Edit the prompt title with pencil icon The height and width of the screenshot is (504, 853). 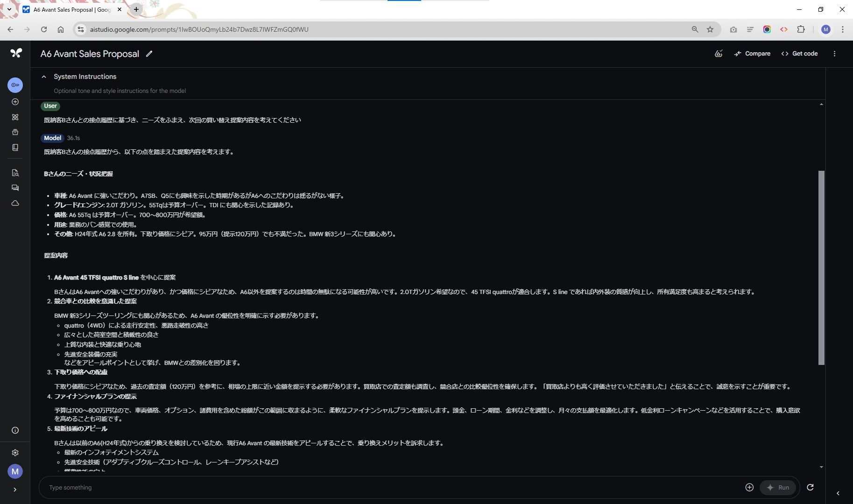click(x=149, y=54)
